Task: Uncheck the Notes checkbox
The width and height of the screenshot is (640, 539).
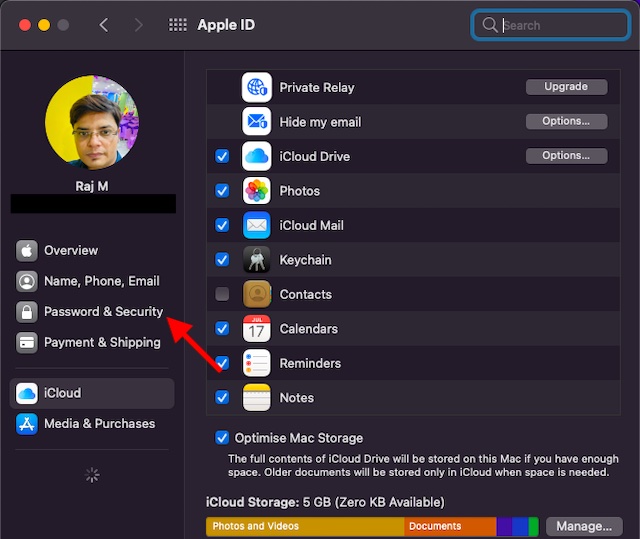Action: click(222, 397)
